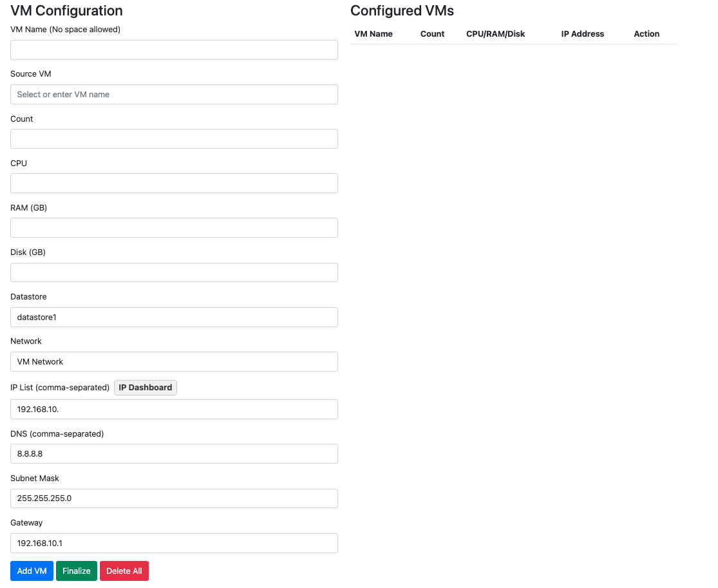Select the RAM (GB) input box
The width and height of the screenshot is (718, 588).
tap(174, 228)
